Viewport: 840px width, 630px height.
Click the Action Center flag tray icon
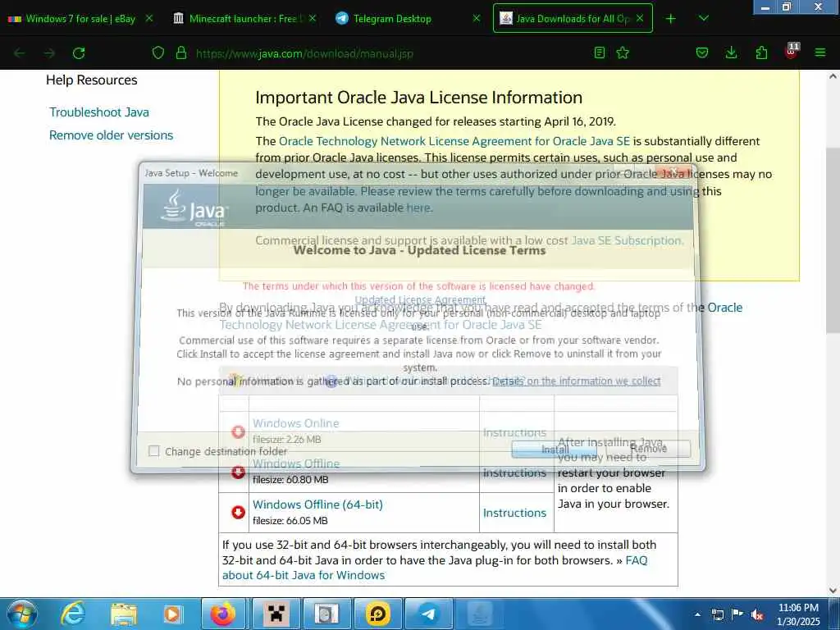pyautogui.click(x=737, y=614)
